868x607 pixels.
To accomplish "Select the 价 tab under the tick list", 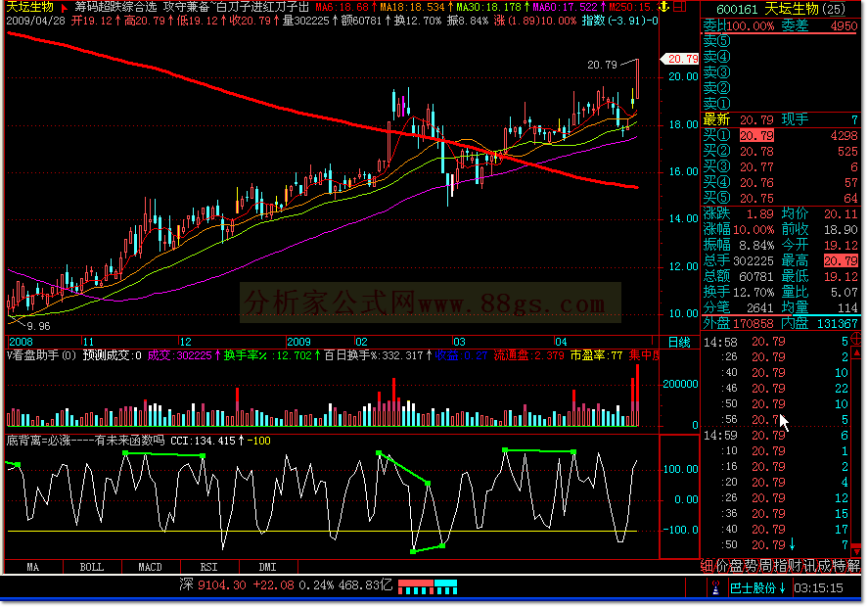I will (722, 566).
